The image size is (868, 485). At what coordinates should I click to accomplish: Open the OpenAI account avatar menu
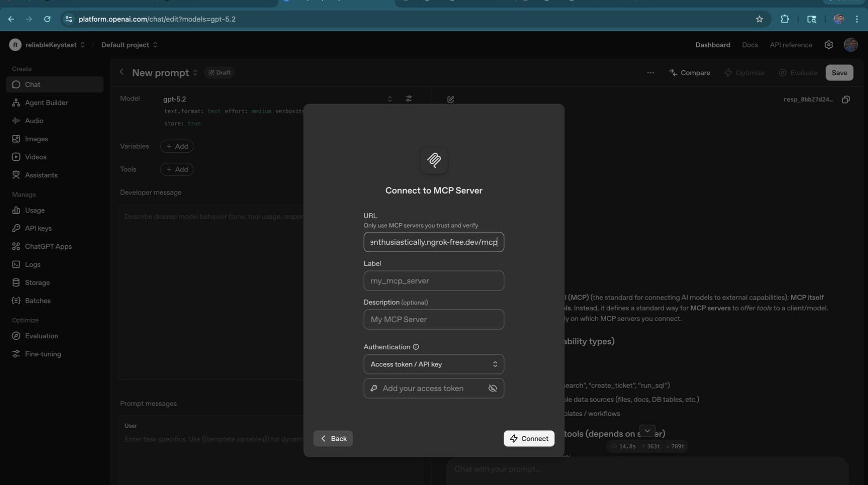tap(850, 45)
